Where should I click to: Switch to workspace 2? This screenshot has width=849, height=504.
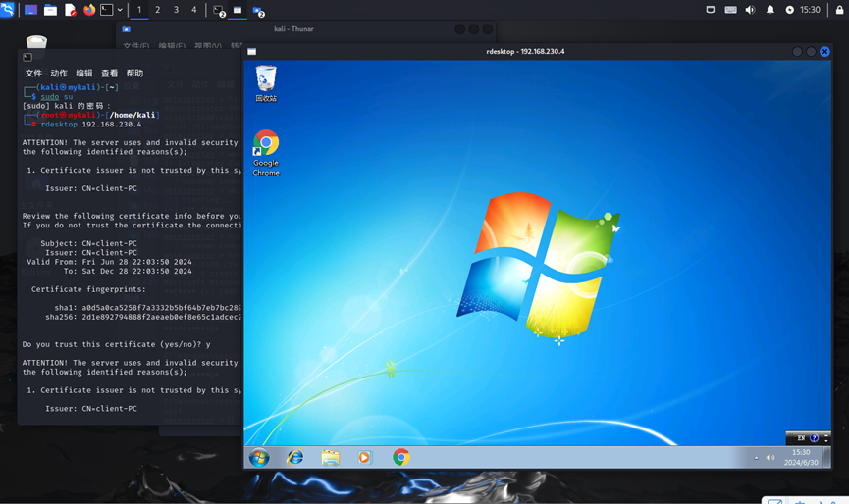point(158,10)
